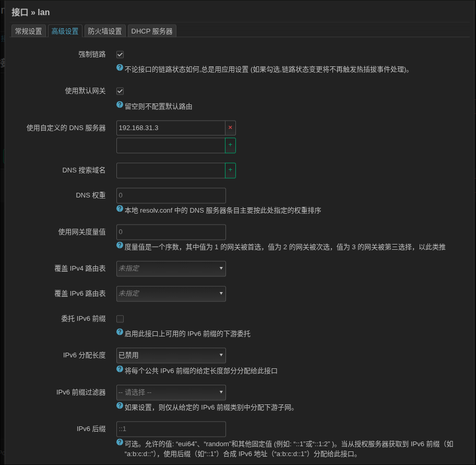Screen dimensions: 476x465
Task: Click the green plus to add DNS server
Action: (230, 145)
